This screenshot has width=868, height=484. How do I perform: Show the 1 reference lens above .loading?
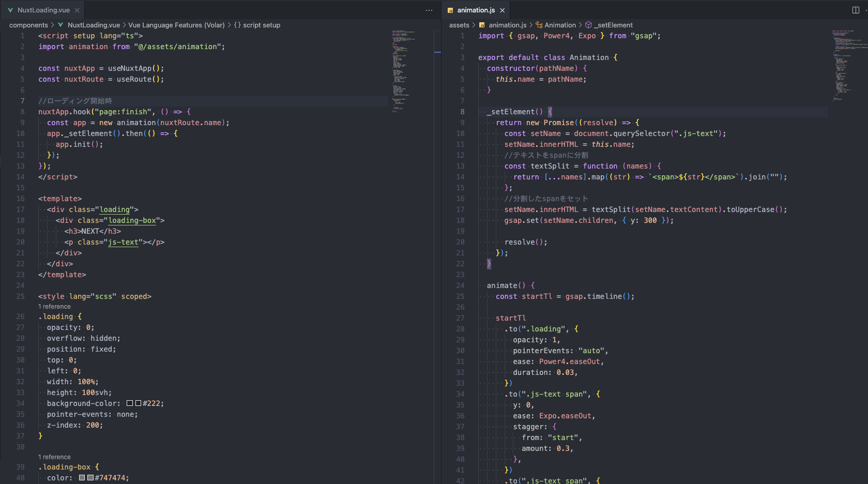pyautogui.click(x=54, y=307)
